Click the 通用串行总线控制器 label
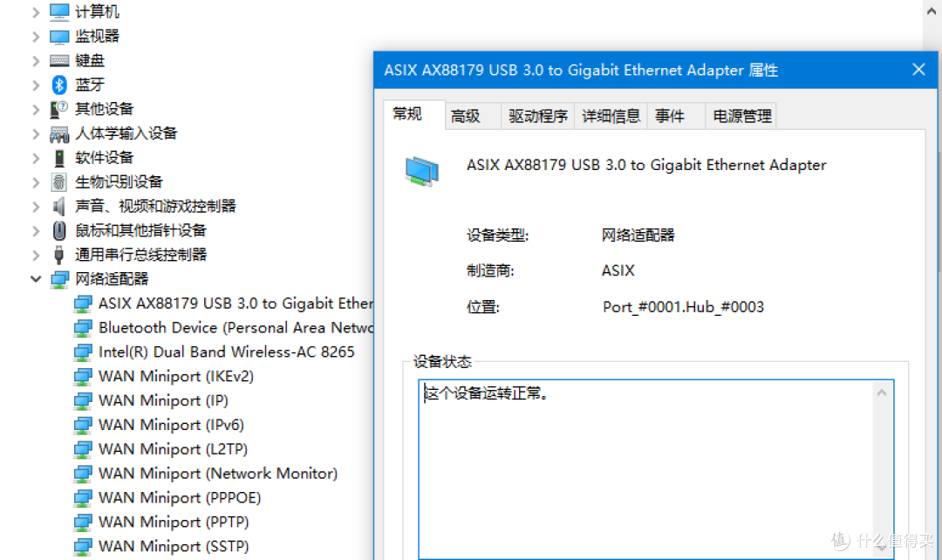942x560 pixels. (140, 255)
